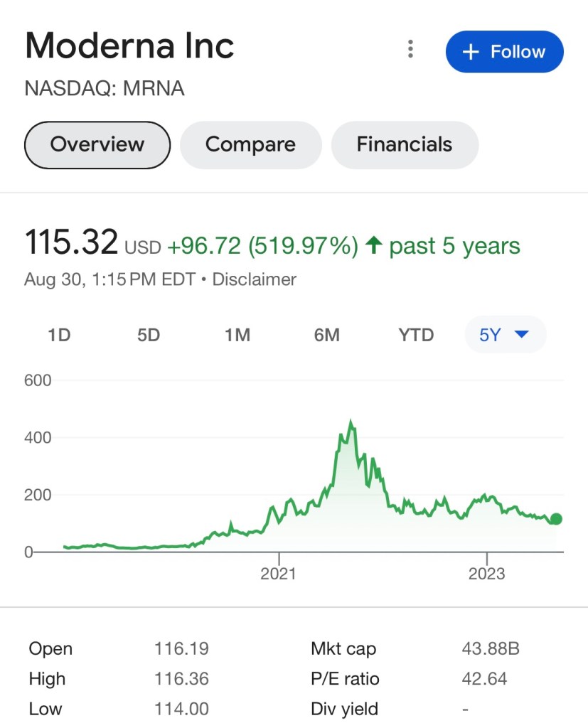Click the Moderna Inc title

[129, 47]
